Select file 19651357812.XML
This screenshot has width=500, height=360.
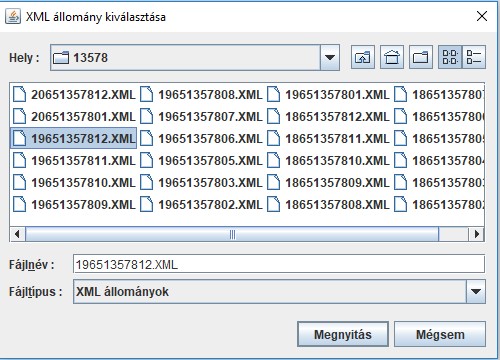(x=74, y=138)
